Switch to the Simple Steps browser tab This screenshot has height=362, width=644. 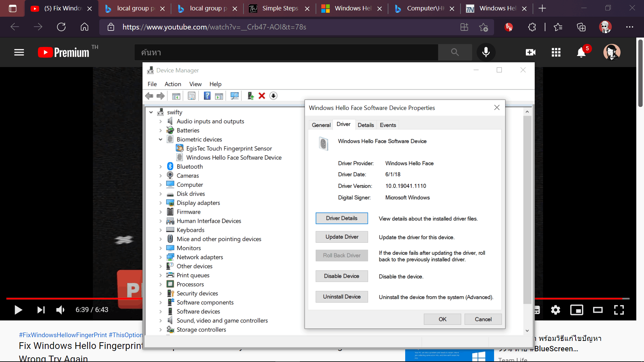pos(279,8)
